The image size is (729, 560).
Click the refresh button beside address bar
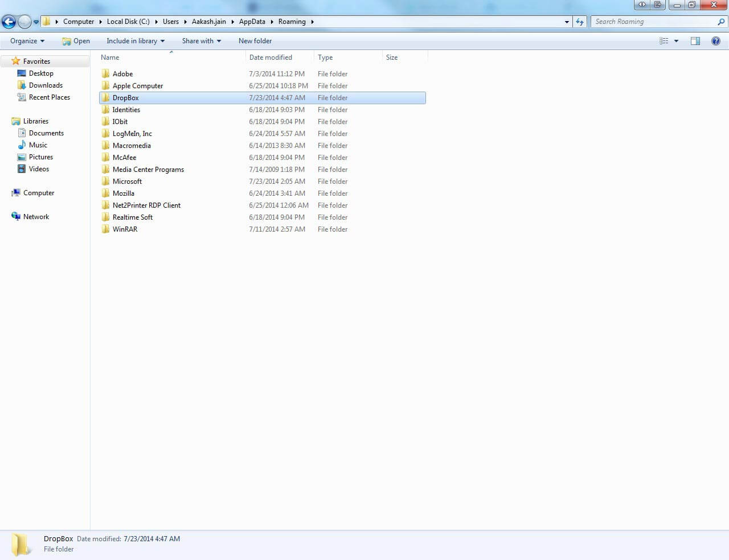click(580, 22)
